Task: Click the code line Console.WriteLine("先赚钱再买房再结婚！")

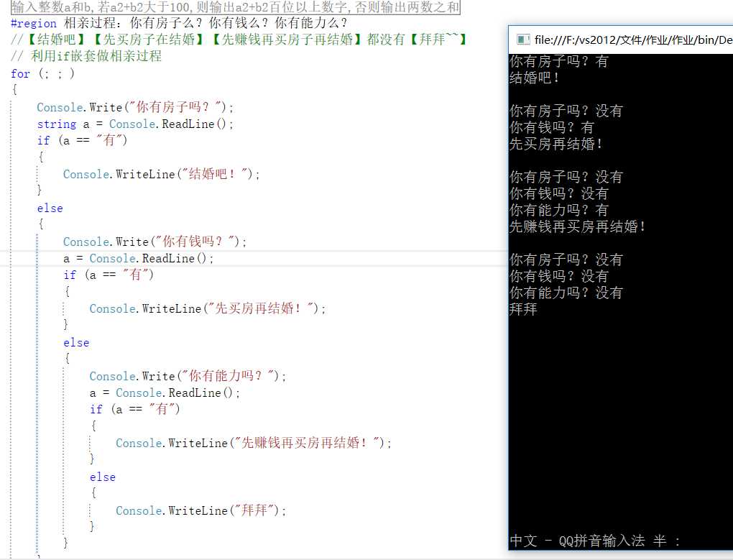Action: click(x=254, y=443)
